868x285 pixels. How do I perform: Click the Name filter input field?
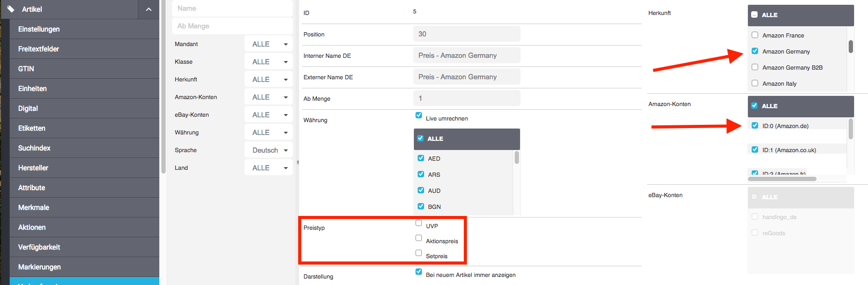[x=232, y=9]
